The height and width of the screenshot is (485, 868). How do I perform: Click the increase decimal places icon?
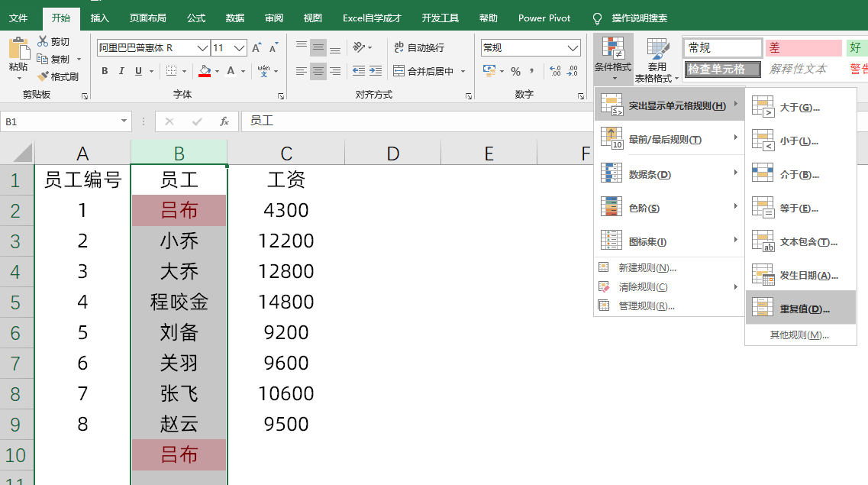coord(555,71)
